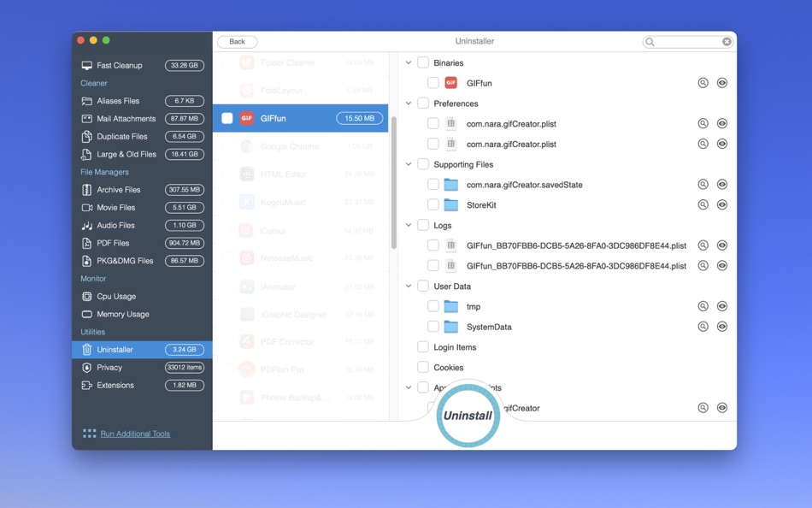Select the tmp folder row
This screenshot has width=812, height=508.
[567, 306]
